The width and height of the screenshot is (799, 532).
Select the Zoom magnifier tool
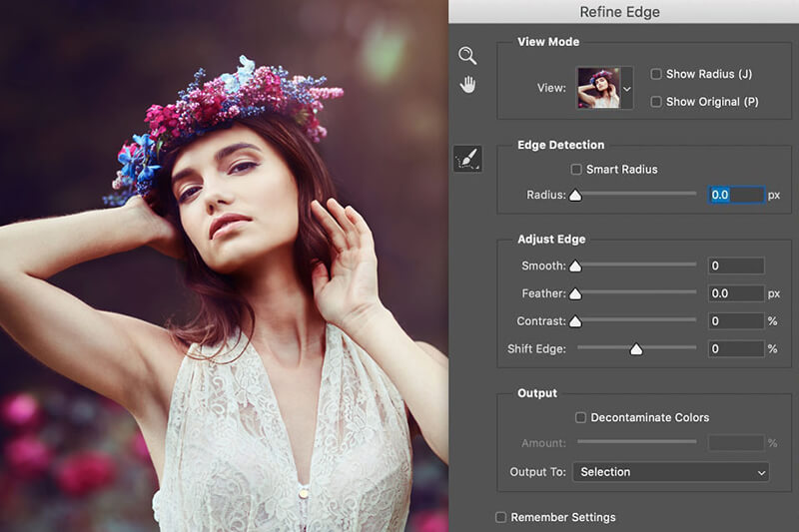[x=467, y=56]
